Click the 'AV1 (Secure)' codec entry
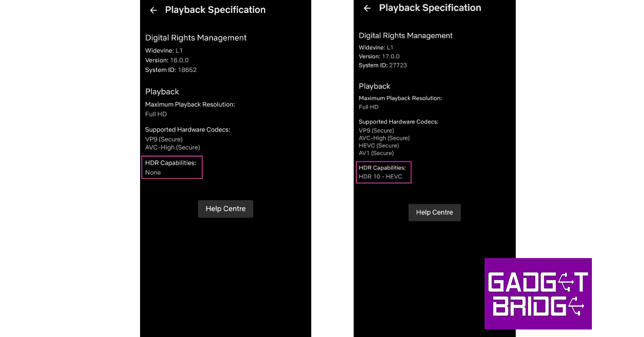 (x=376, y=153)
